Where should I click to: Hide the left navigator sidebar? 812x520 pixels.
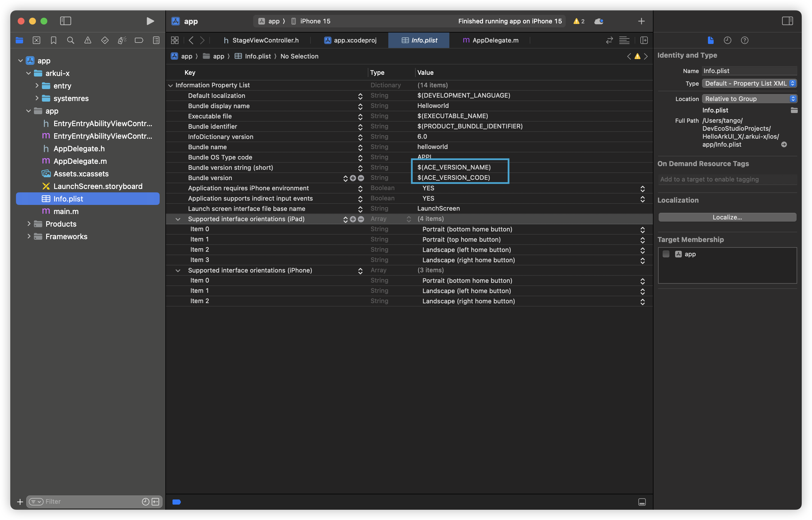pos(66,21)
